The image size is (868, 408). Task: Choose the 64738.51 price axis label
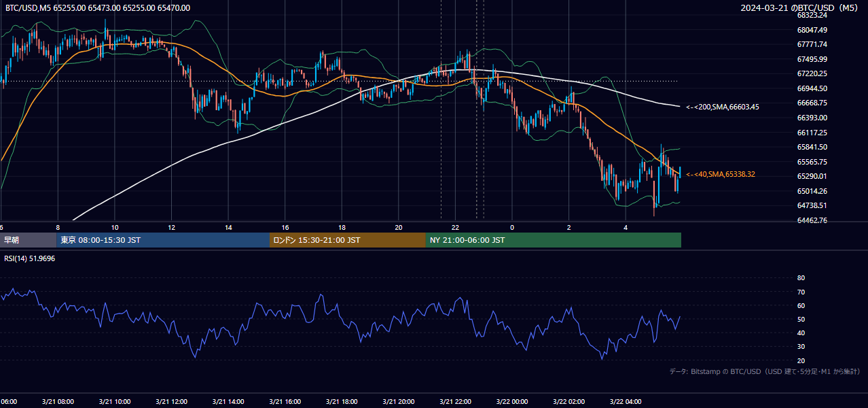[x=812, y=205]
